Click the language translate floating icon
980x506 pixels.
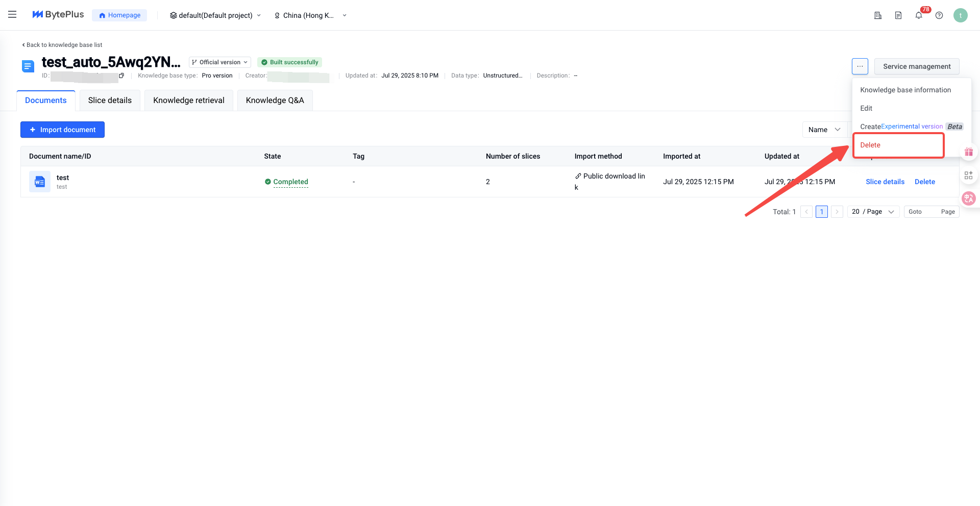(968, 198)
